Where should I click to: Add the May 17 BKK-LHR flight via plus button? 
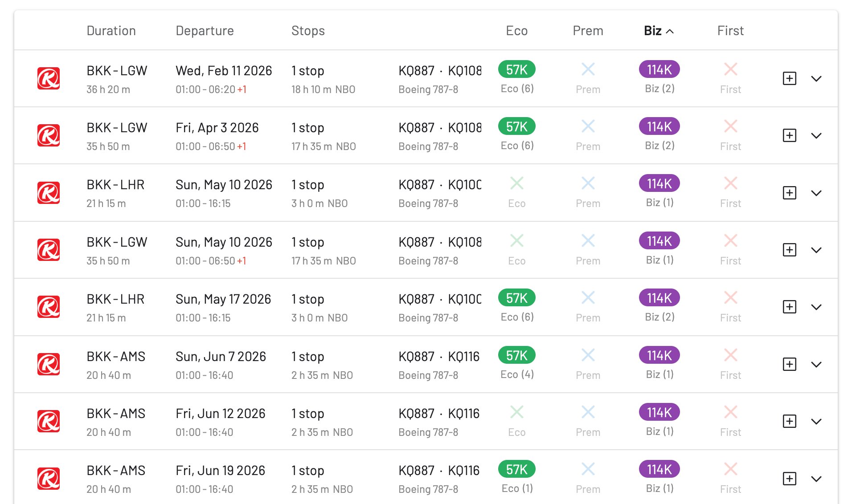[790, 307]
